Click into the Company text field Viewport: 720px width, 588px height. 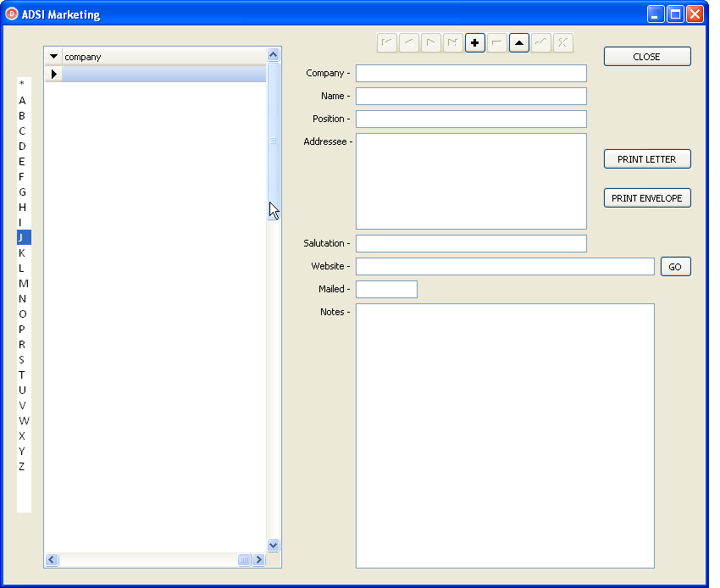471,74
